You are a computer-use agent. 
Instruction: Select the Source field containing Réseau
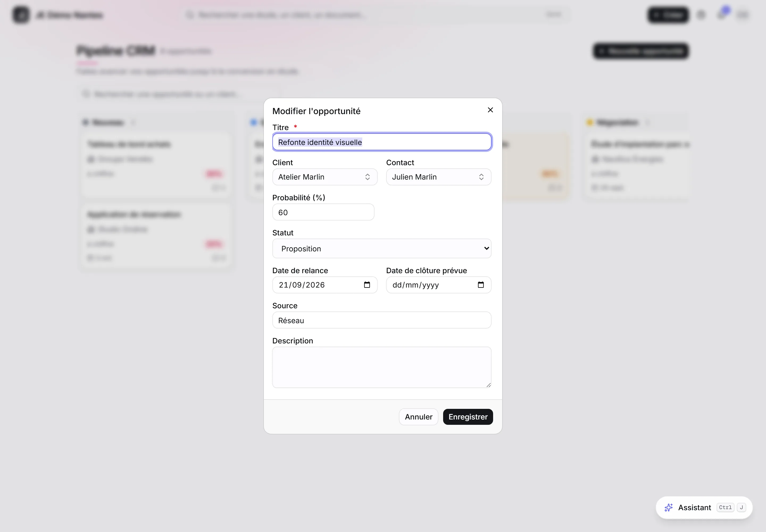[382, 320]
